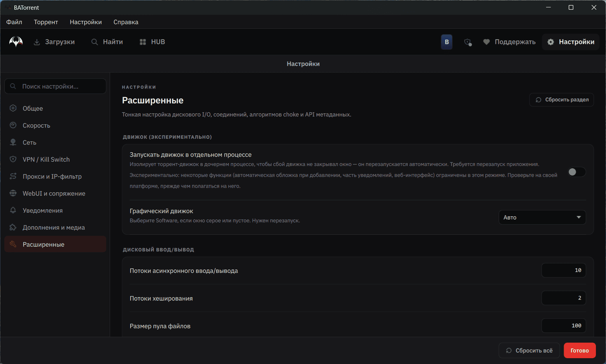Click the Потоки хеширования value field
This screenshot has height=364, width=606.
point(564,298)
